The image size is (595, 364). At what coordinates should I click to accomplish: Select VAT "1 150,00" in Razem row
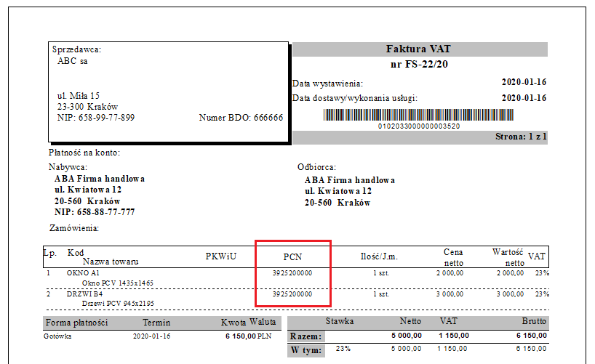[454, 336]
